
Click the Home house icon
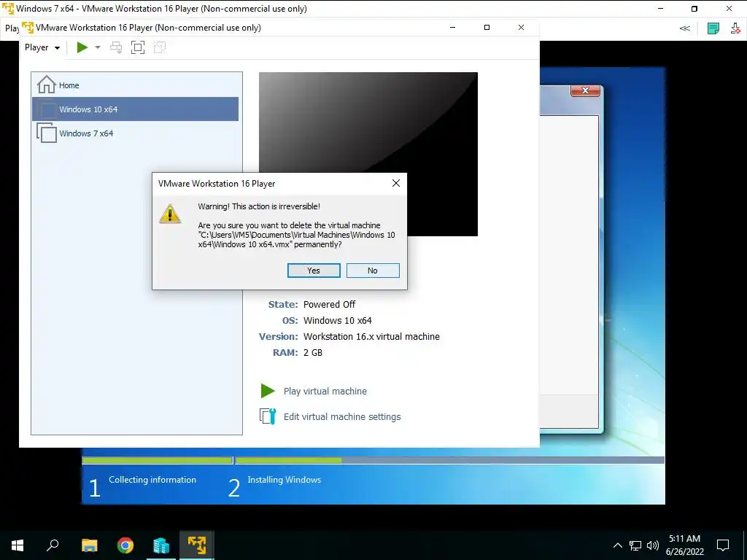point(46,85)
